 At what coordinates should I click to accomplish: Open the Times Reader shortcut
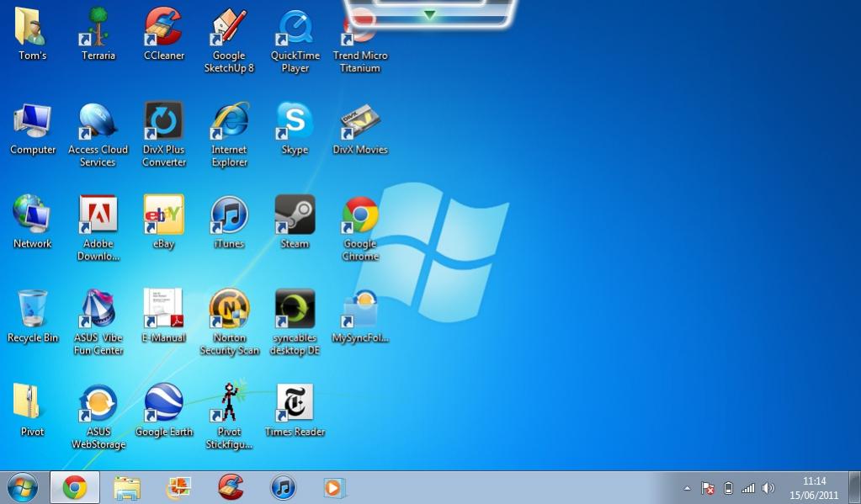click(x=295, y=404)
